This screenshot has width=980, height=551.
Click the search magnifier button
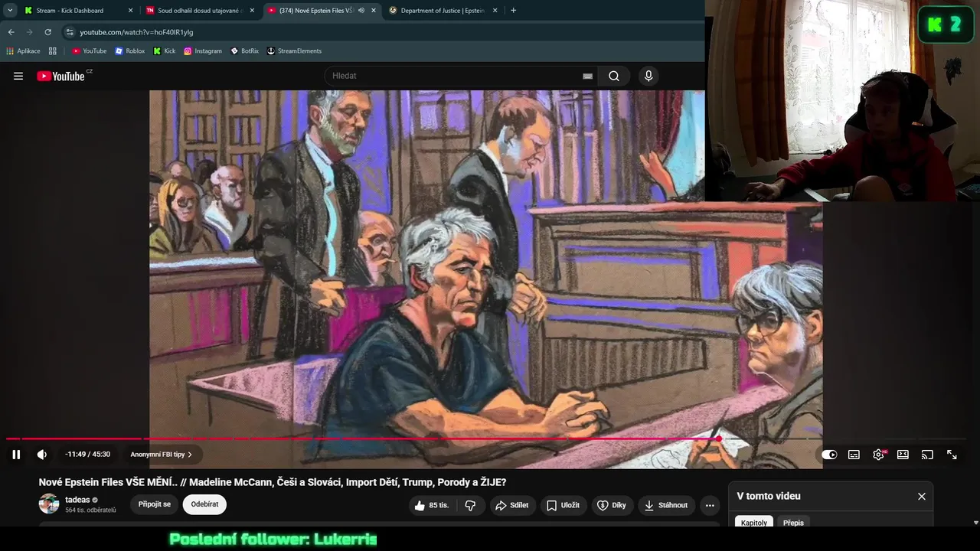pyautogui.click(x=614, y=76)
